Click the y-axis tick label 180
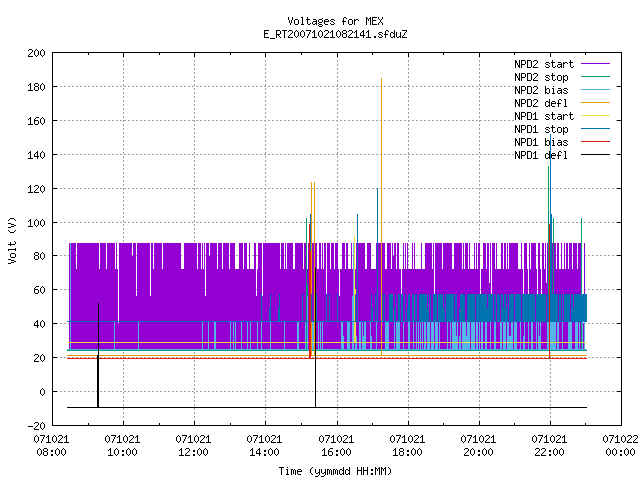This screenshot has width=640, height=480. click(36, 87)
